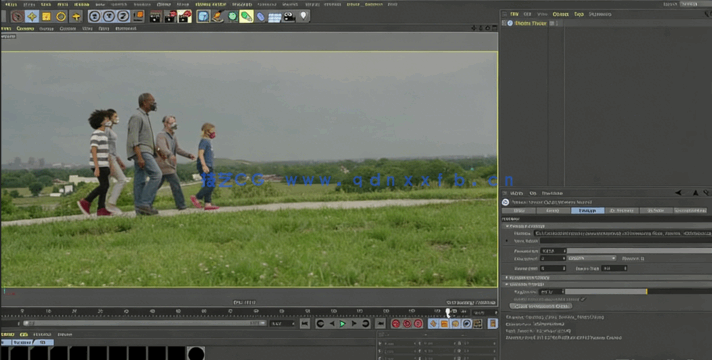Click the Attribute Manager up arrow
This screenshot has width=712, height=360.
click(x=695, y=193)
